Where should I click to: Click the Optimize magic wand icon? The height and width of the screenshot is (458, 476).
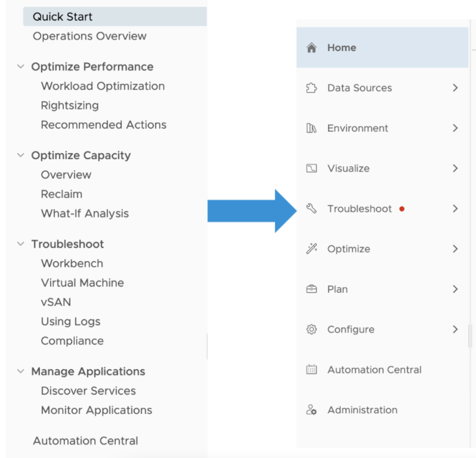coord(311,249)
